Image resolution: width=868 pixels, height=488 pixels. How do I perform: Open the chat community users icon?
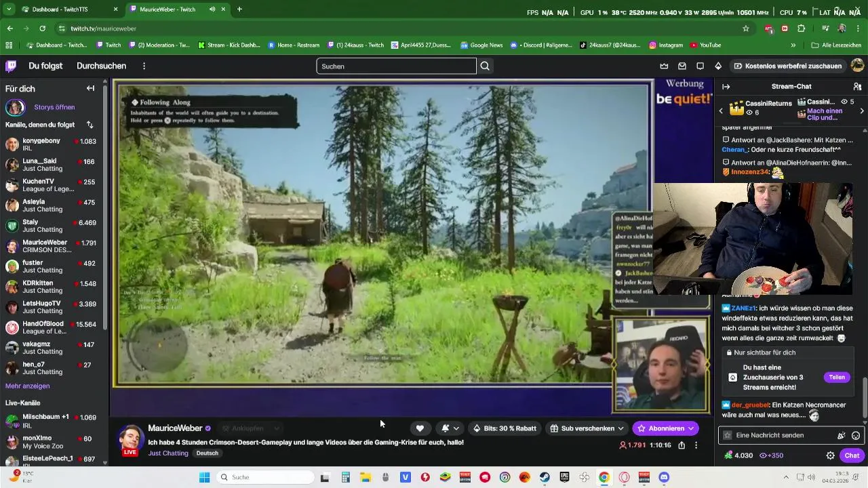pos(857,87)
